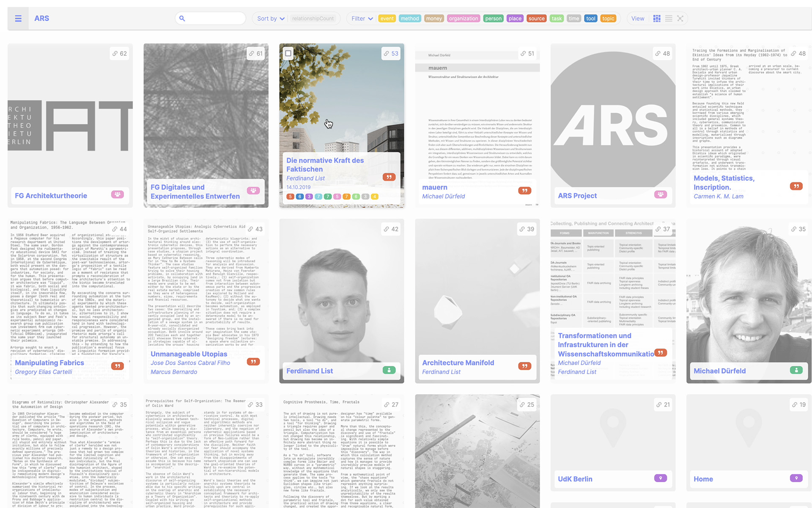Click quote icon on Architecture Manifold card
812x508 pixels.
coord(524,366)
